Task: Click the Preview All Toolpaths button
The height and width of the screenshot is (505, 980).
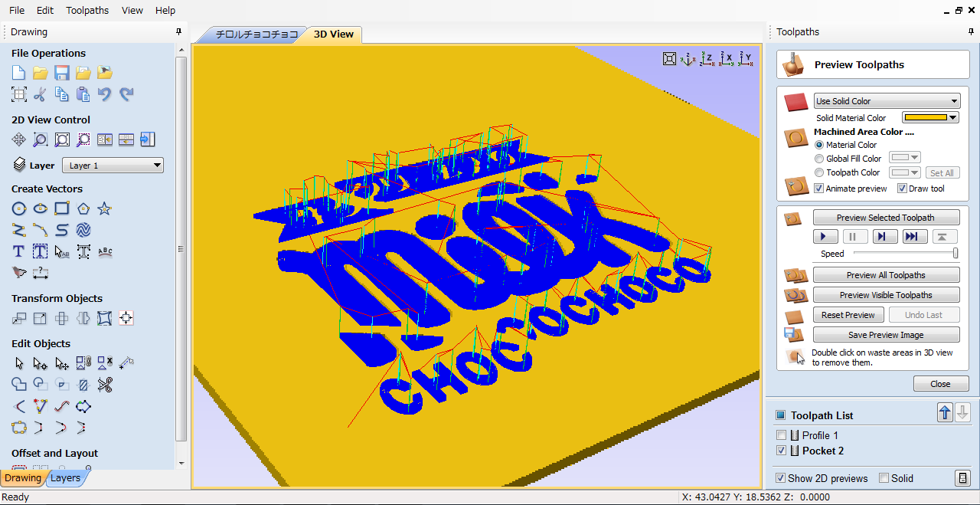Action: click(886, 275)
